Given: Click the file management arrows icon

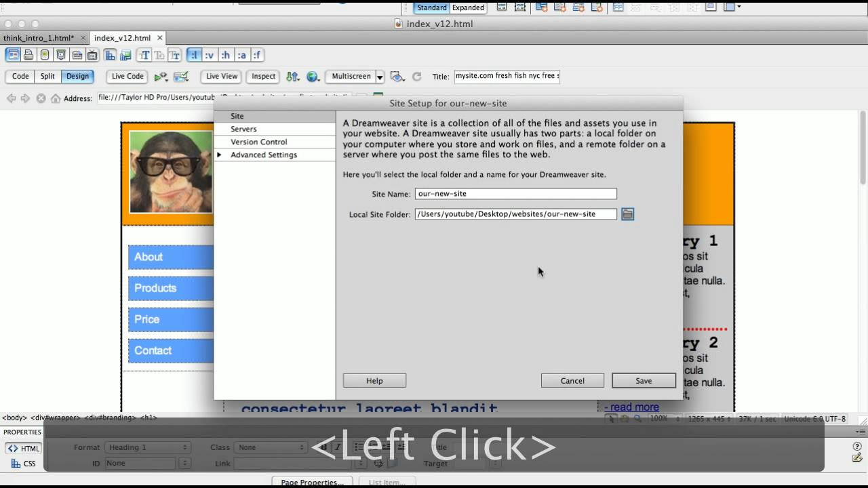Looking at the screenshot, I should point(292,77).
